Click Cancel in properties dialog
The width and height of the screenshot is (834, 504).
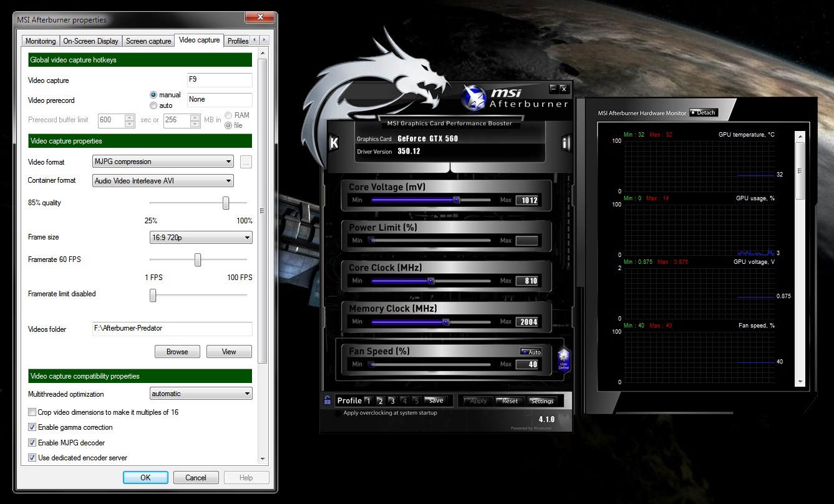(196, 478)
